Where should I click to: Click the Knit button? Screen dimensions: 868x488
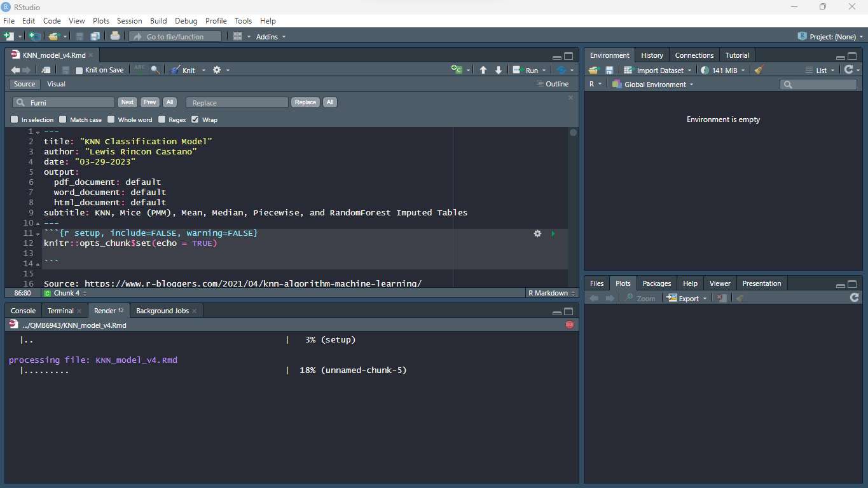click(x=183, y=71)
